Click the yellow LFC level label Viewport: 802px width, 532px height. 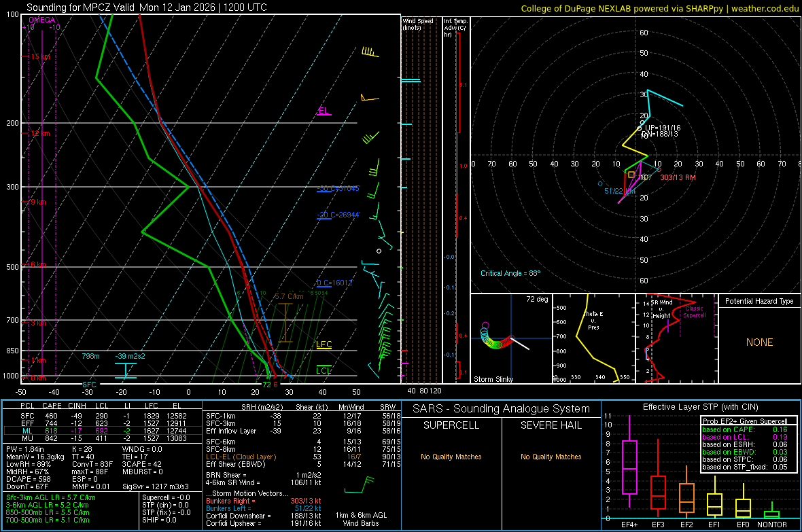coord(324,344)
